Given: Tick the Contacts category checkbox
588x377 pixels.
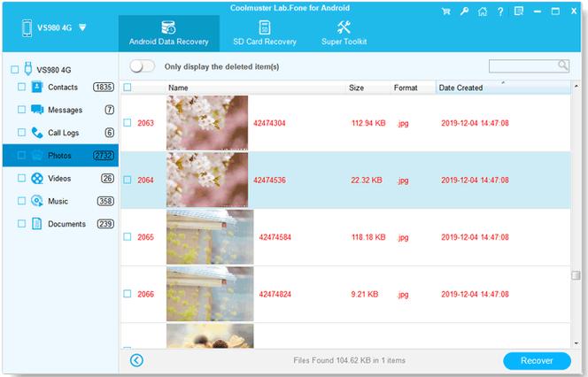Looking at the screenshot, I should click(x=22, y=87).
